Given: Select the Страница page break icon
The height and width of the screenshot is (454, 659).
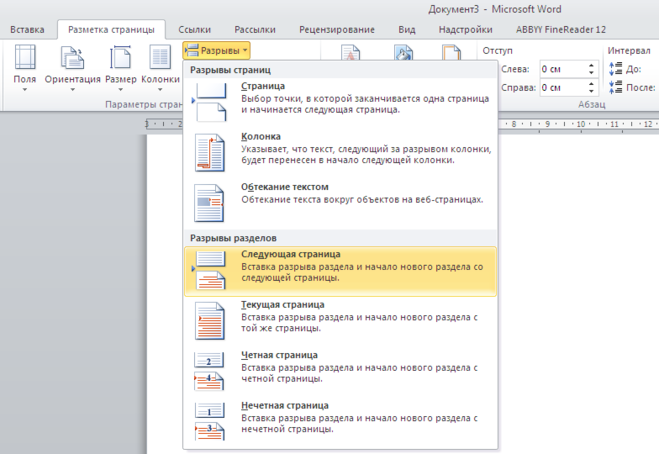Looking at the screenshot, I should pyautogui.click(x=209, y=102).
